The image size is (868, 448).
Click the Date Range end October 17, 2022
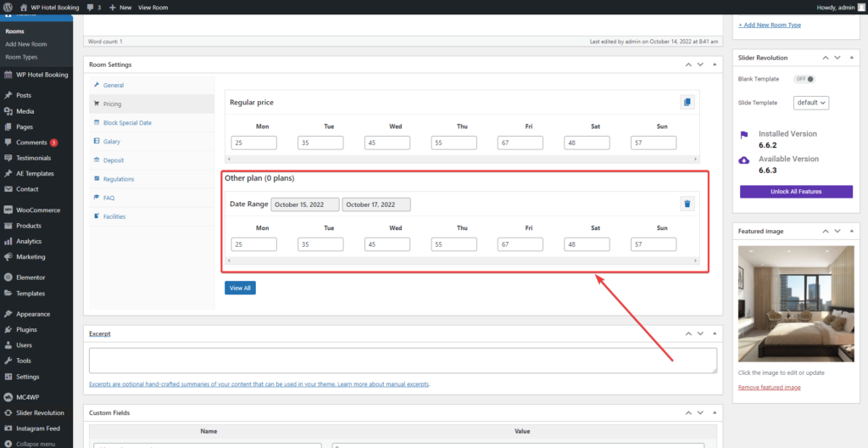point(376,204)
